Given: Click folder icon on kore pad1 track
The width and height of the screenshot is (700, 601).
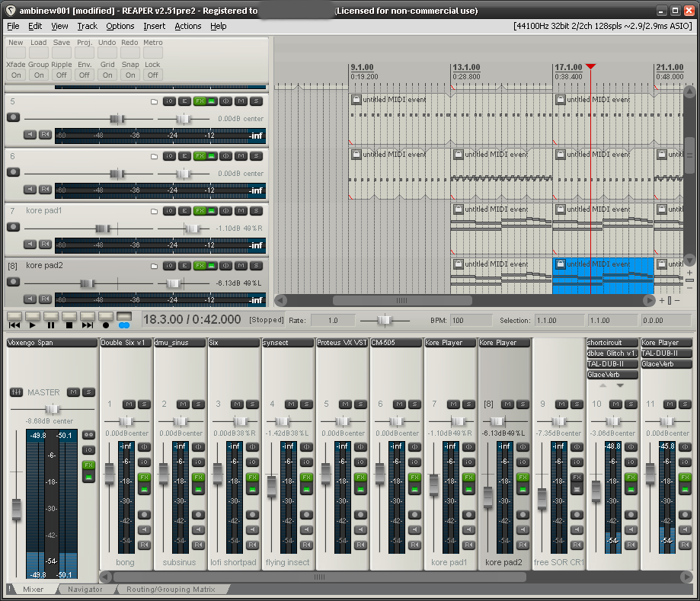Looking at the screenshot, I should pyautogui.click(x=154, y=211).
